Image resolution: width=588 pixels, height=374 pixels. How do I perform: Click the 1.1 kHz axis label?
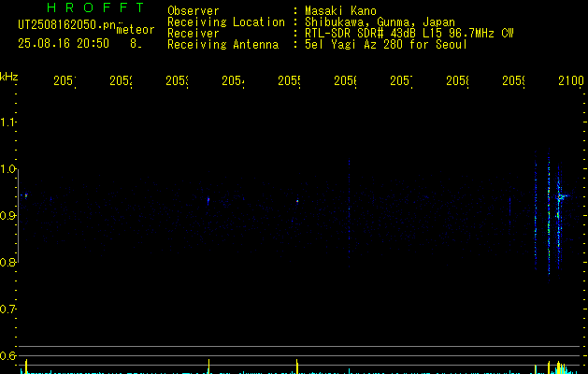coord(7,122)
